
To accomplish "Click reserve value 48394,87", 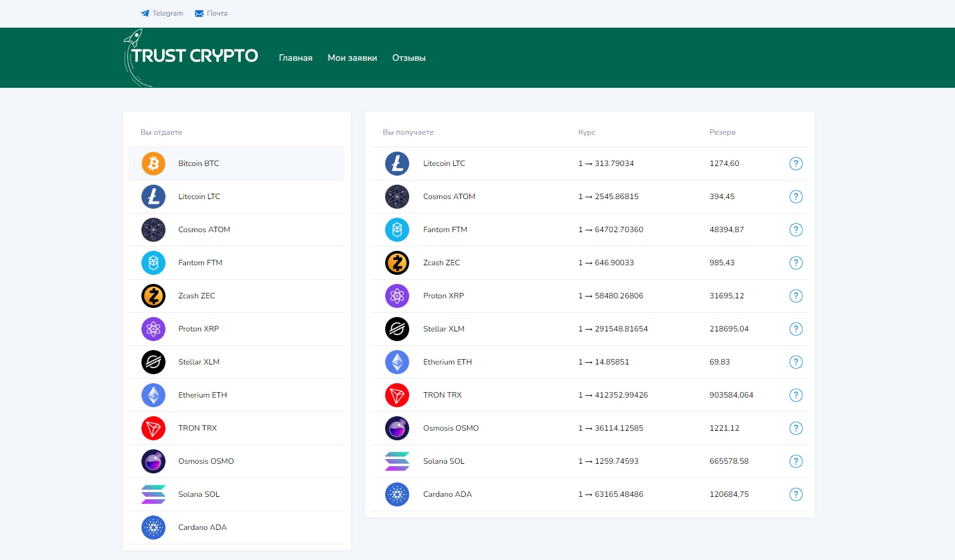I will click(726, 230).
